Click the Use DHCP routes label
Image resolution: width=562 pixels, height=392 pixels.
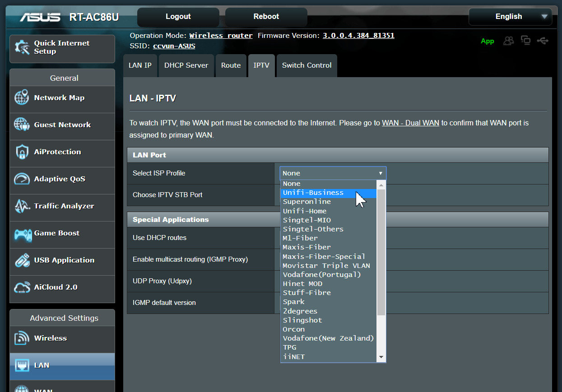point(159,238)
